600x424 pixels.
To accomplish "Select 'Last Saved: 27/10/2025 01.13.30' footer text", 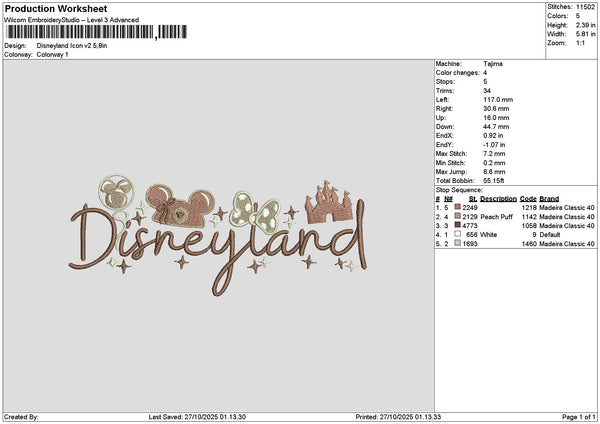I will (197, 417).
